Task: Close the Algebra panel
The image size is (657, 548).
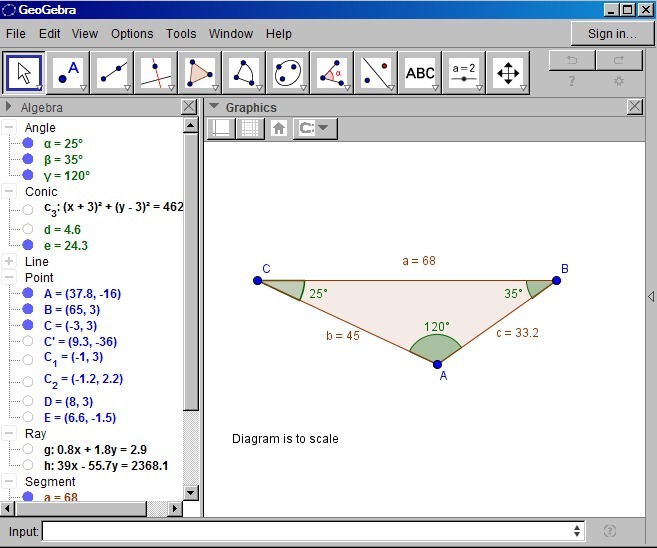Action: pyautogui.click(x=189, y=107)
